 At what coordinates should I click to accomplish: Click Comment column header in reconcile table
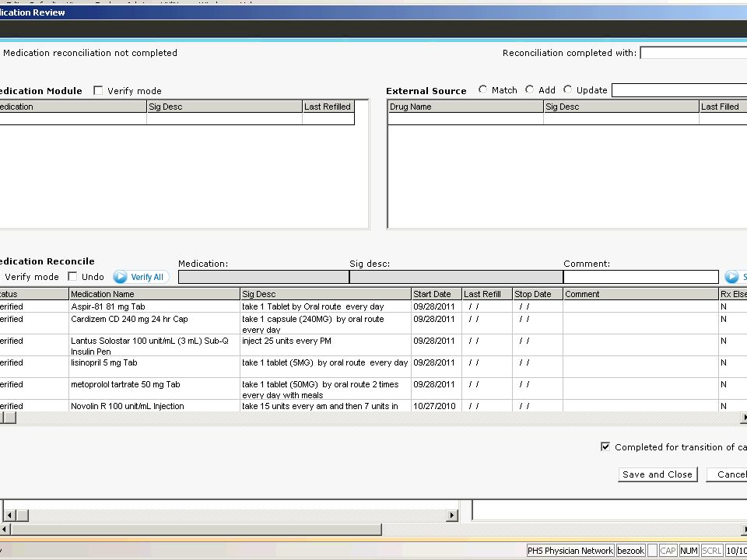(x=640, y=294)
